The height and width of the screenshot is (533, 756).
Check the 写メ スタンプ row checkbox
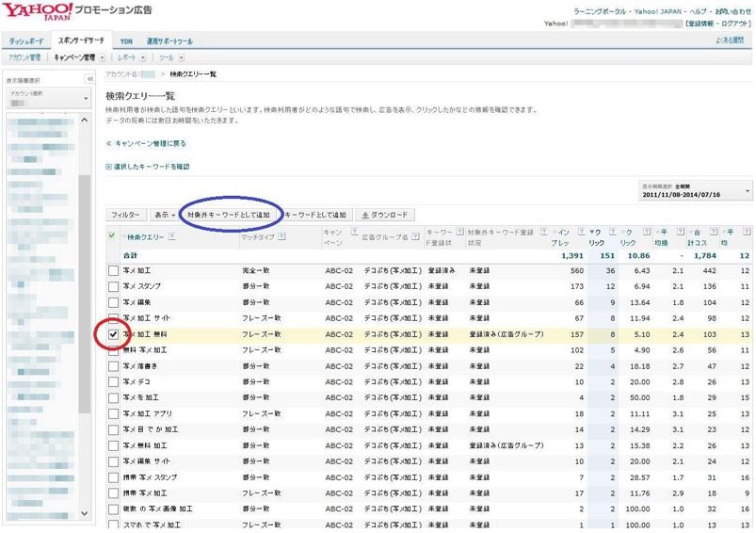[x=113, y=286]
